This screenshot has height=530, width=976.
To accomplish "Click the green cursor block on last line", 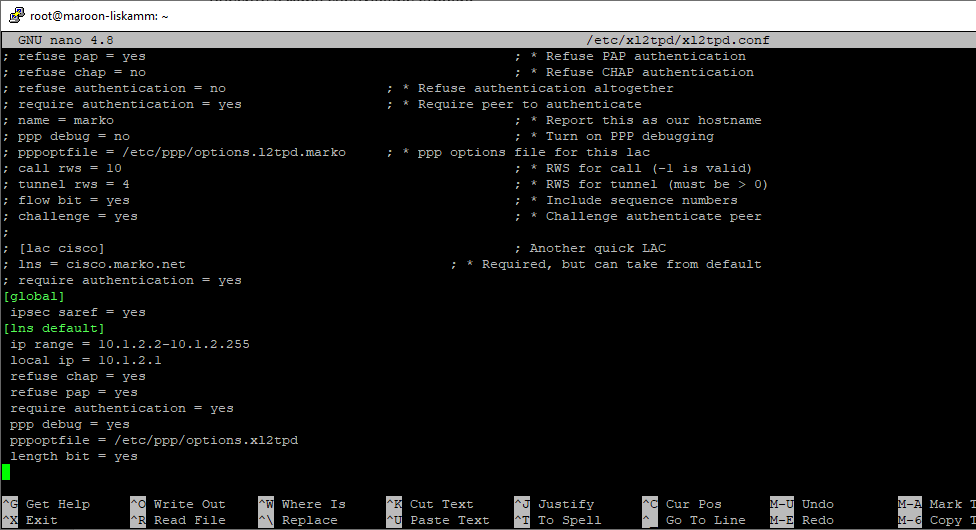I will point(6,473).
